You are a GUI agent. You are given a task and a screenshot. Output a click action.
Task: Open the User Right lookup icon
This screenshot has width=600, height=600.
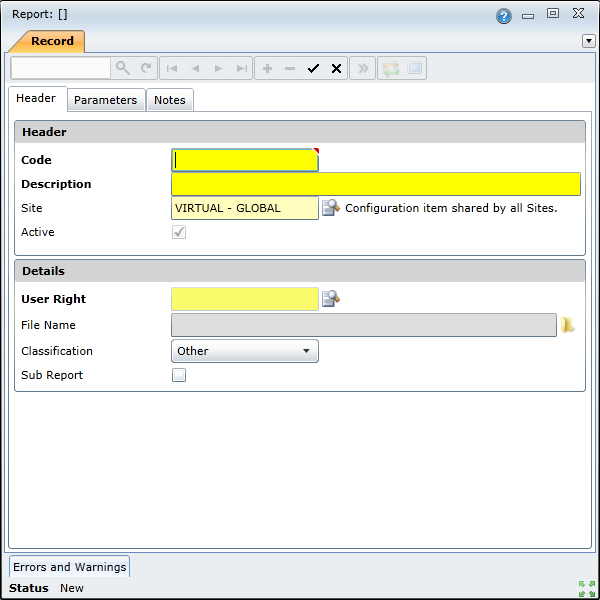[x=330, y=298]
